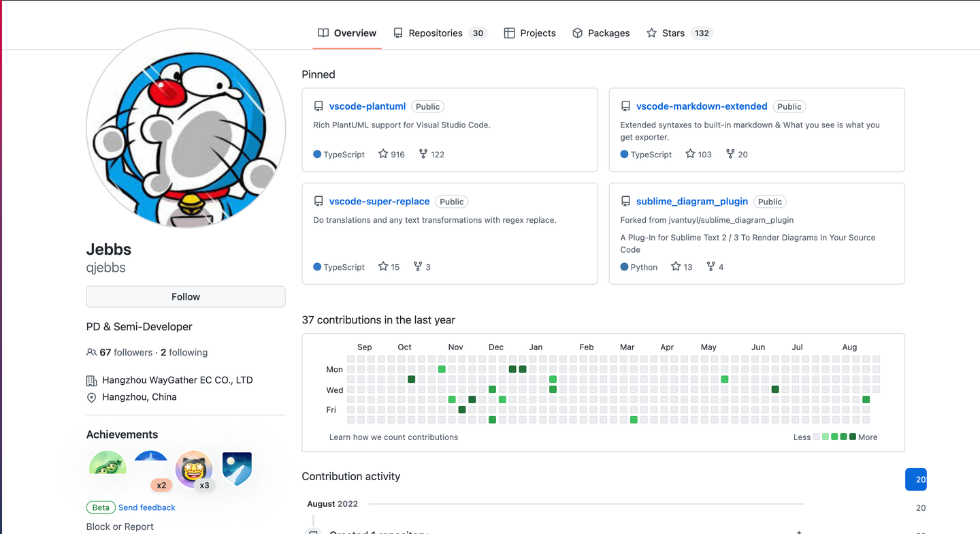Click the Packages box icon

(x=577, y=33)
